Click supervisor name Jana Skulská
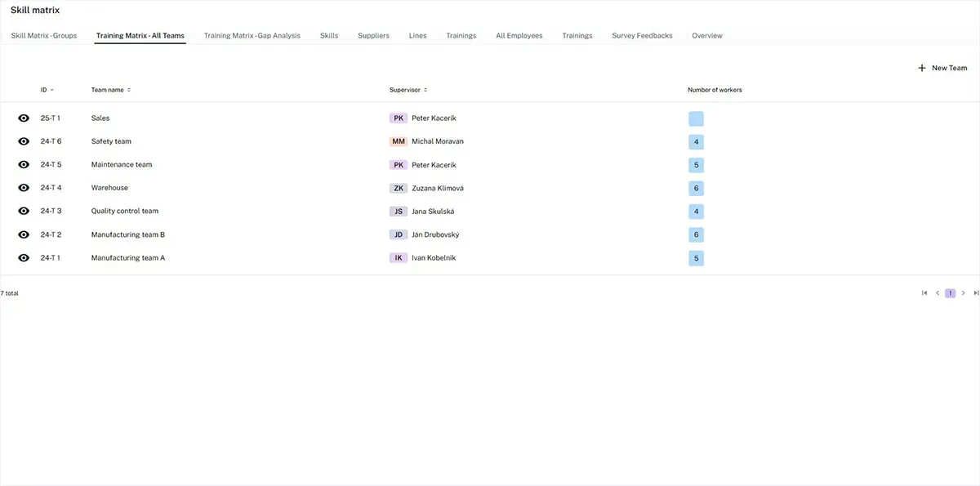980x486 pixels. 433,212
